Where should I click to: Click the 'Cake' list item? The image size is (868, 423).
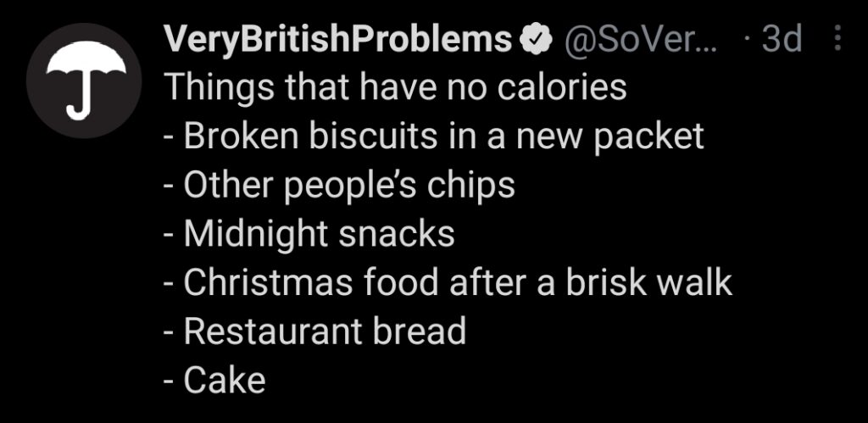click(x=214, y=381)
